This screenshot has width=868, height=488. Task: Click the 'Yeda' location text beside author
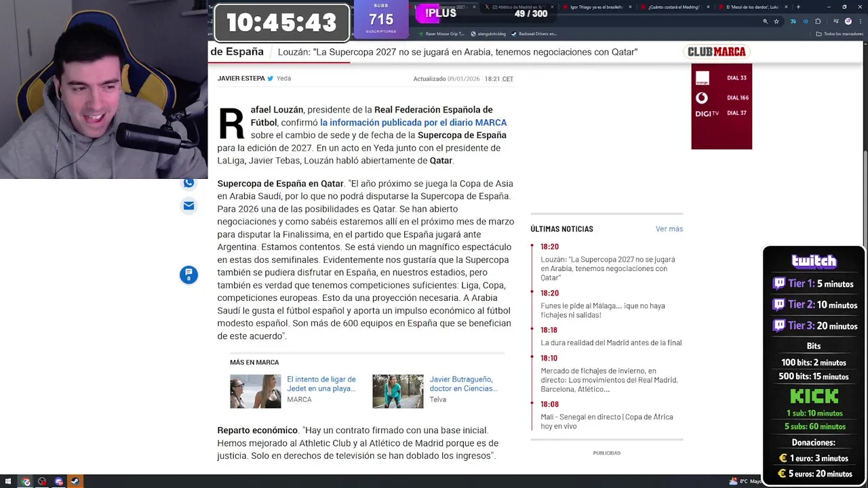click(x=283, y=79)
